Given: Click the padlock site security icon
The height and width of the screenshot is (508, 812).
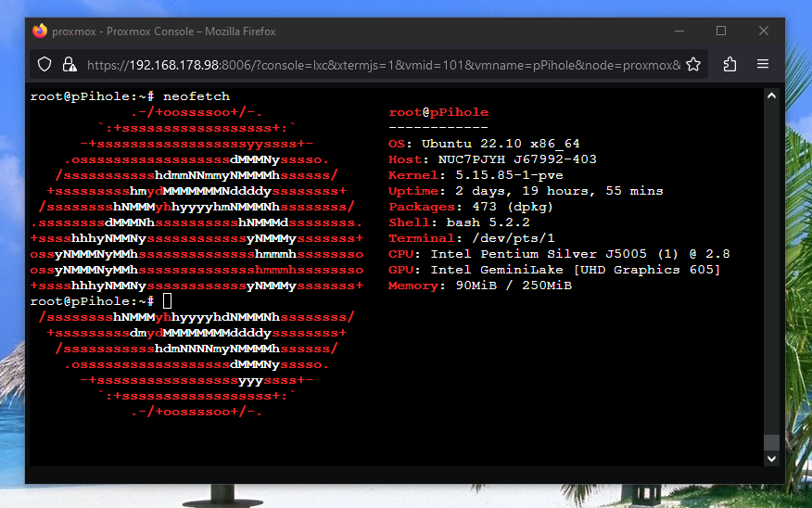Looking at the screenshot, I should tap(70, 65).
